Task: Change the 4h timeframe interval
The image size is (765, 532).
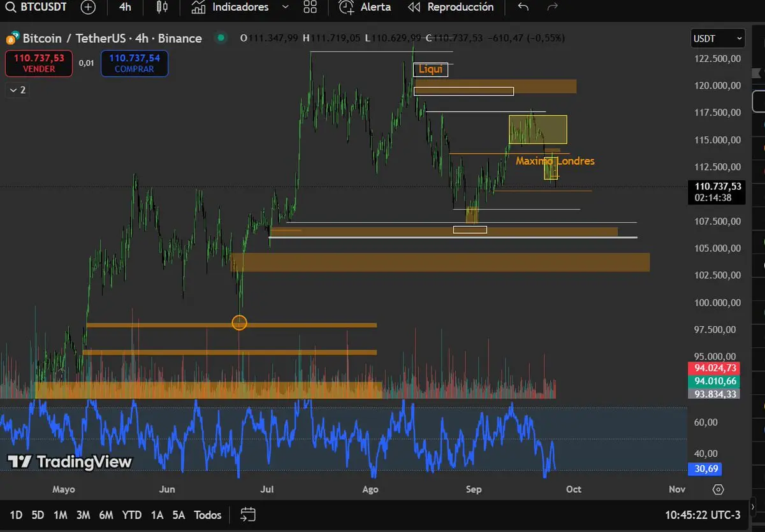Action: (x=125, y=7)
